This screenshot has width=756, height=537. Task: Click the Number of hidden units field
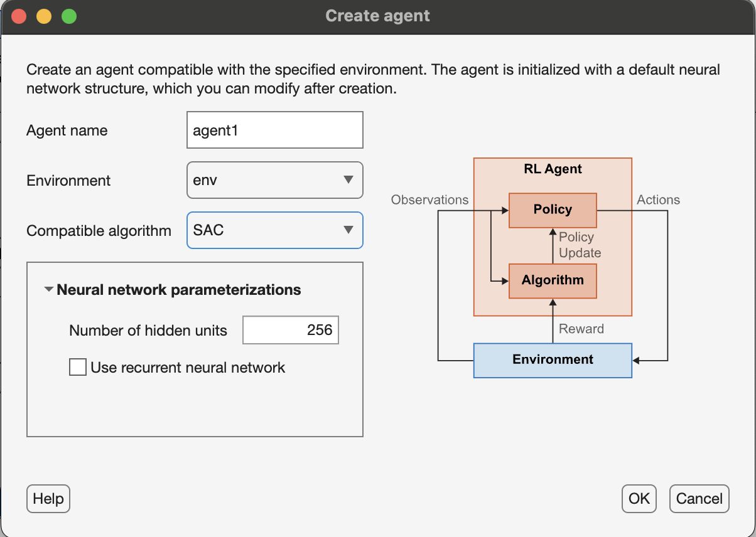[x=290, y=330]
